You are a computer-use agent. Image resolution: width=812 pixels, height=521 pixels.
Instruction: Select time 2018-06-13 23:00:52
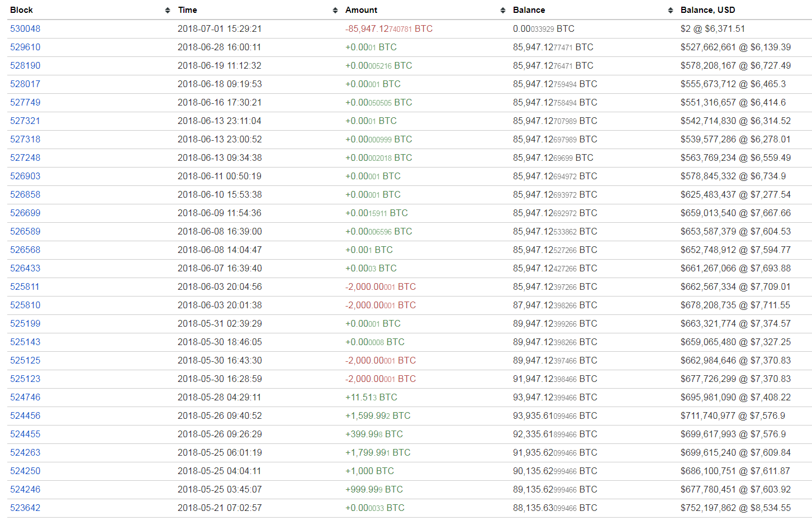pos(220,140)
